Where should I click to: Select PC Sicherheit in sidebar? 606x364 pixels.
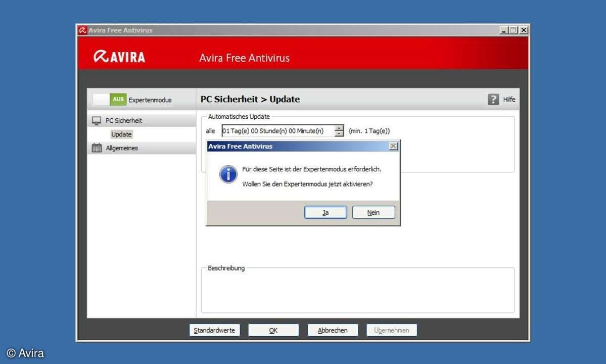[142, 120]
